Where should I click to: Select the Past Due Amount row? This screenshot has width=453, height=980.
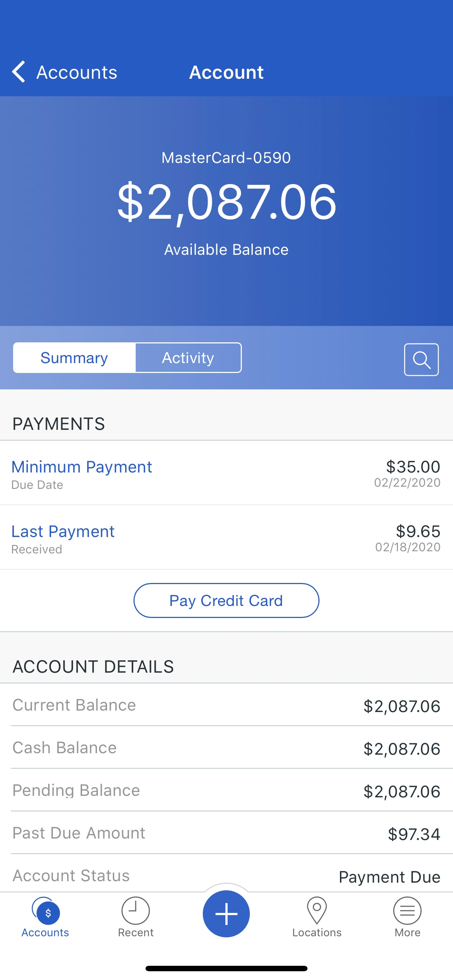[226, 833]
